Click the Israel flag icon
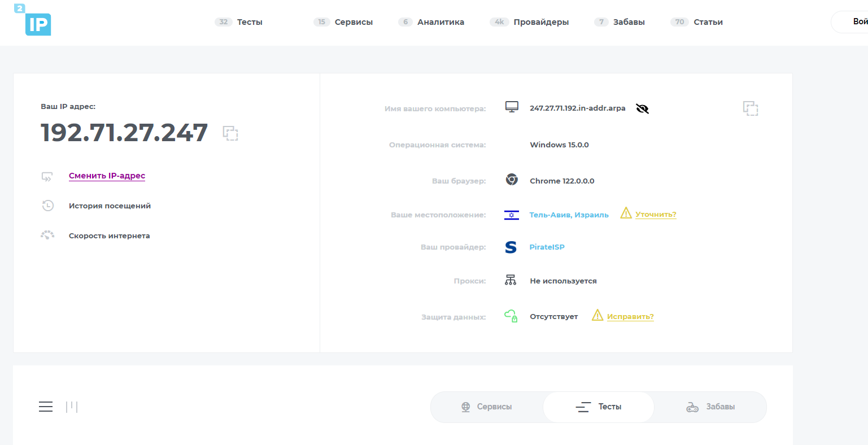Screen dimensions: 868x445 click(511, 215)
